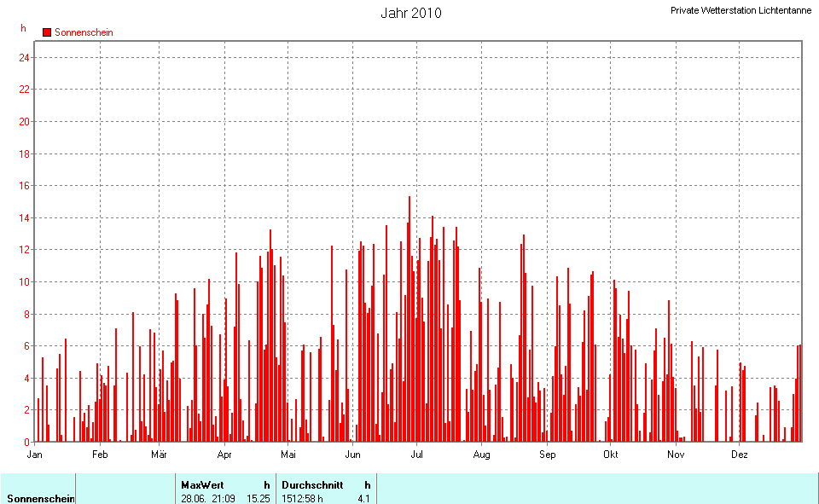The image size is (819, 504).
Task: Select the Jan month label on axis
Action: pos(35,455)
